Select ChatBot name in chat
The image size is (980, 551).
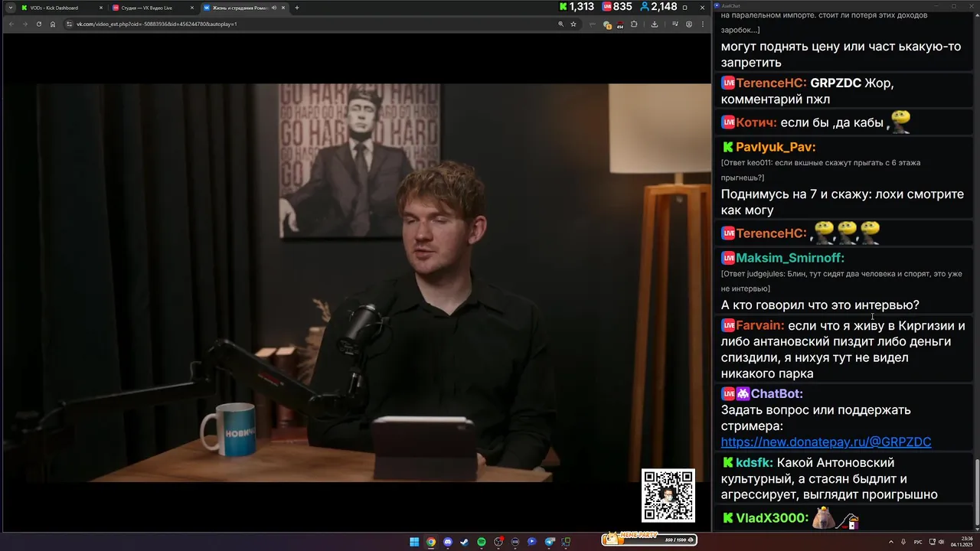(x=777, y=393)
